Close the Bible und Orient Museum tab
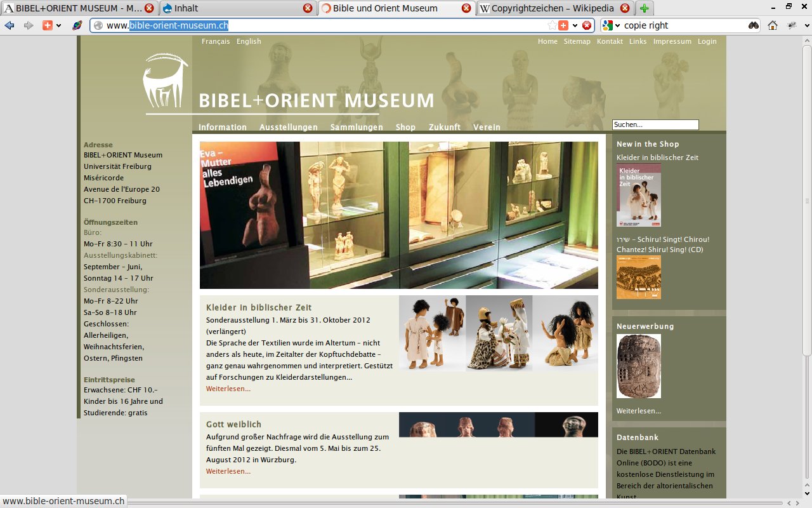 click(x=466, y=8)
